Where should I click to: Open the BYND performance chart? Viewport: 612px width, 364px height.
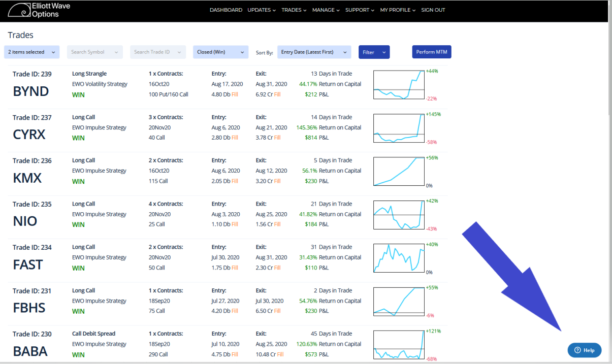tap(399, 85)
